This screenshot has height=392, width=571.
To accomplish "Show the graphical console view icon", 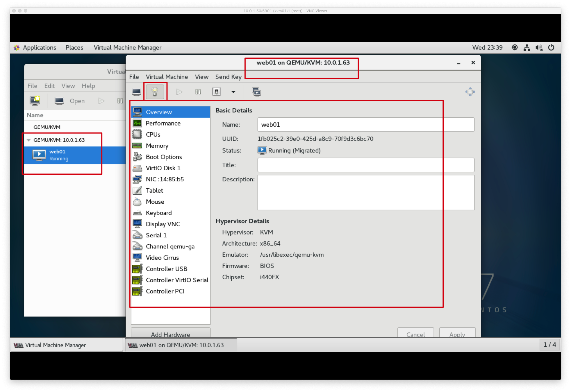I will (x=136, y=92).
